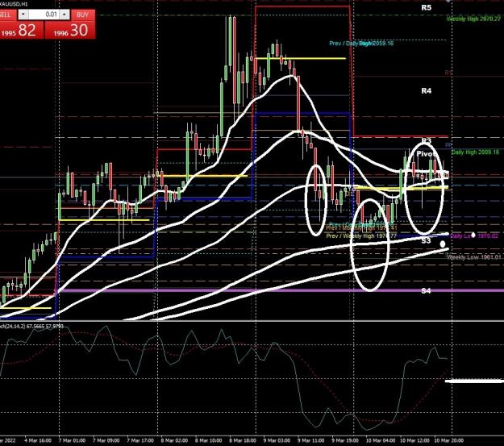Click the Daily High 2009.16 label
Image resolution: width=504 pixels, height=446 pixels.
(x=475, y=152)
